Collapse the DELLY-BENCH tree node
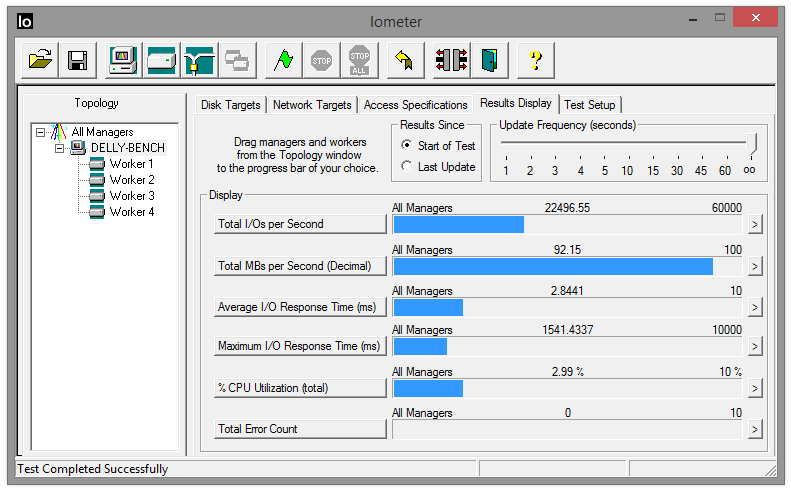 click(x=60, y=148)
